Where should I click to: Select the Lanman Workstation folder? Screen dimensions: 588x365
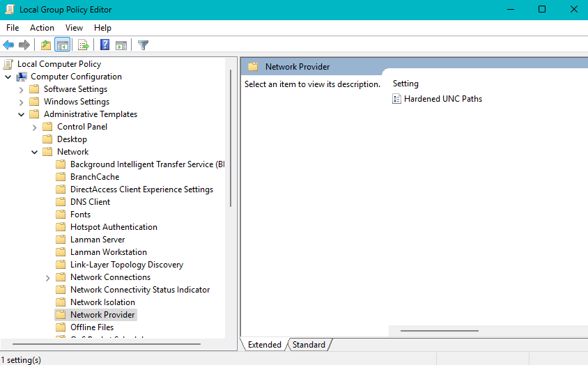[x=109, y=252]
